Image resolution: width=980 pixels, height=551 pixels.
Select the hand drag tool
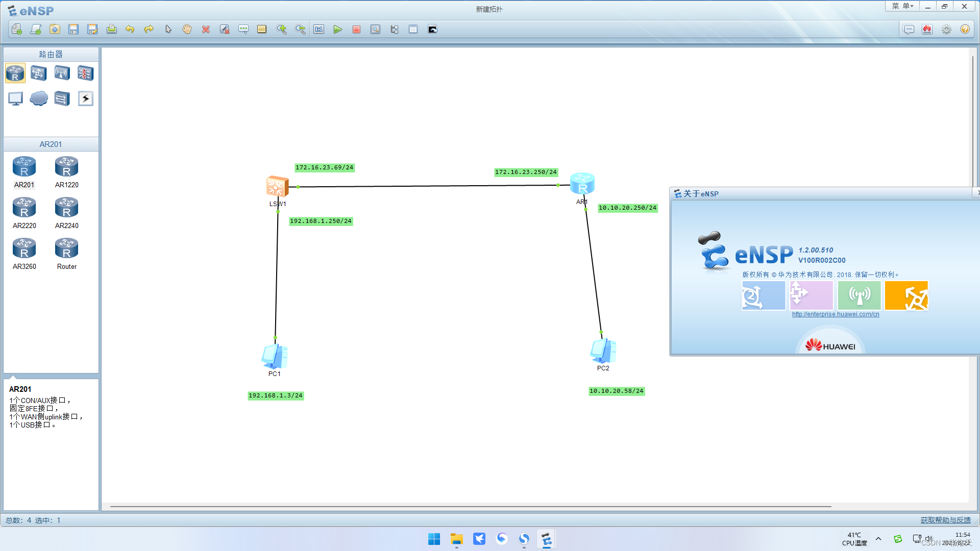tap(187, 30)
